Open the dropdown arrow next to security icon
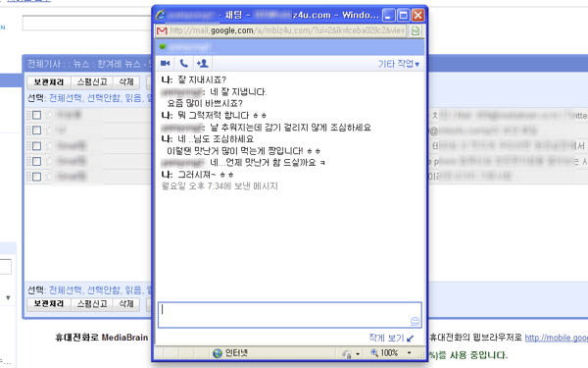588x368 pixels. point(358,353)
